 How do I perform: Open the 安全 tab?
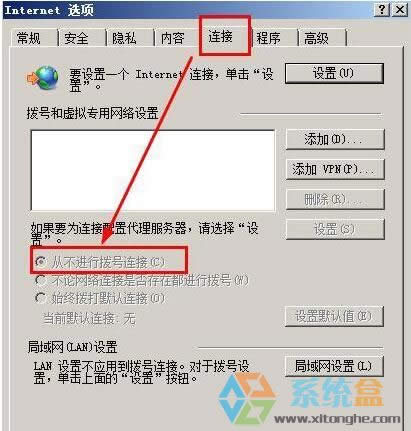point(76,38)
